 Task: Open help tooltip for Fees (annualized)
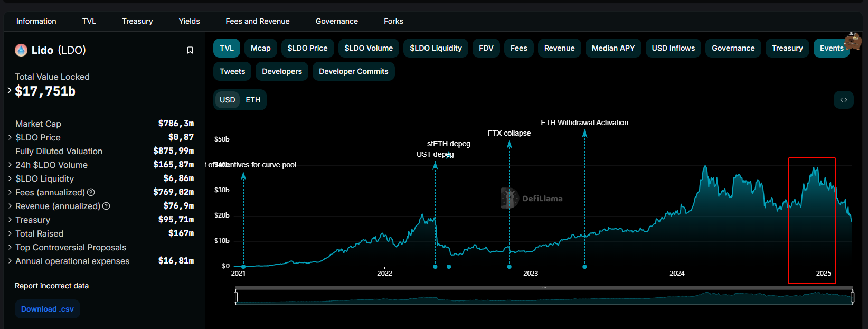pyautogui.click(x=91, y=192)
